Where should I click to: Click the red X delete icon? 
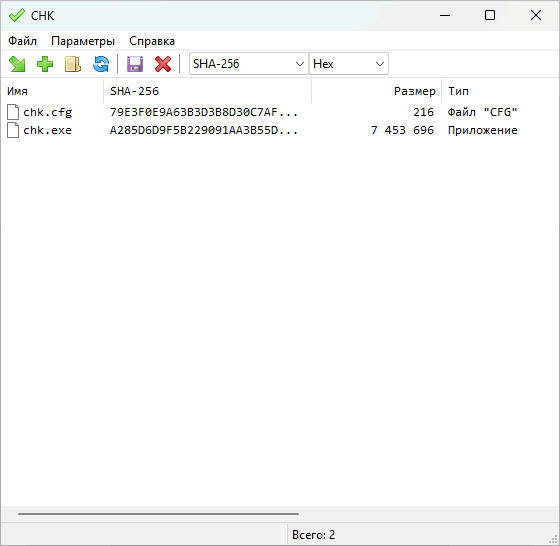(163, 64)
